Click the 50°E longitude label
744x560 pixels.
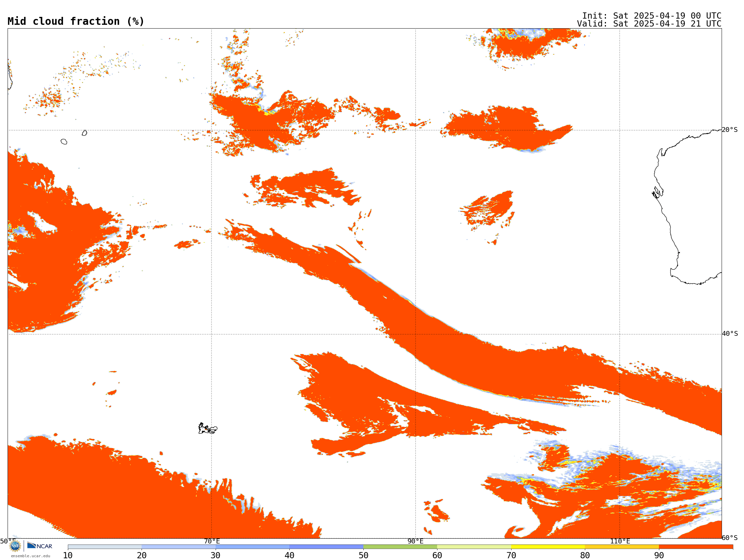click(8, 541)
